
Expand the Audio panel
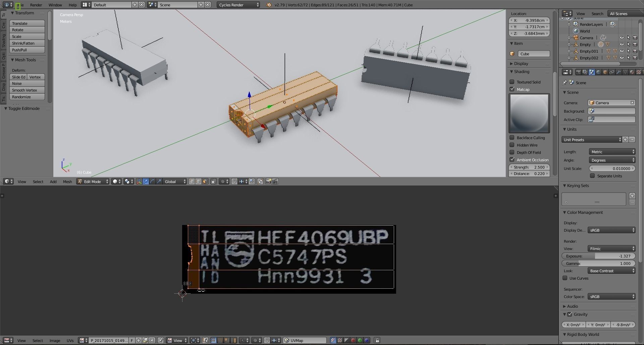click(572, 306)
